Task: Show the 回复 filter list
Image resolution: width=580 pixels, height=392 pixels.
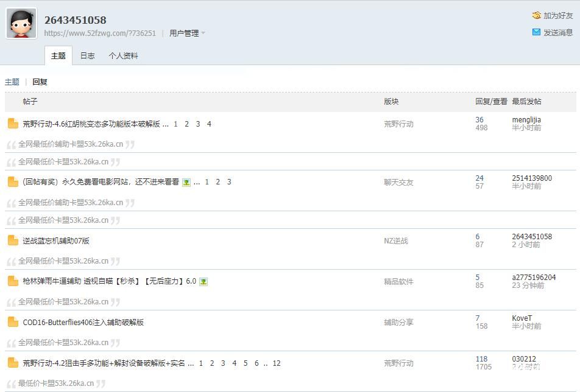Action: pos(40,82)
